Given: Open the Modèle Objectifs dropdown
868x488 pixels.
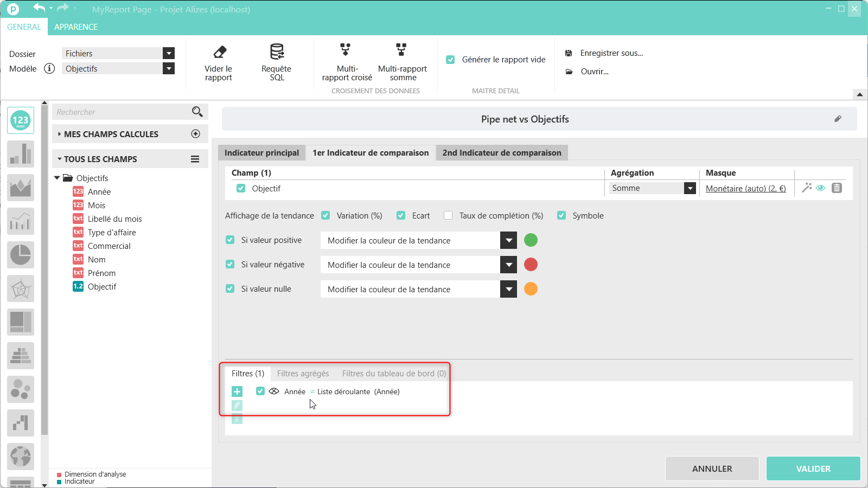Looking at the screenshot, I should pyautogui.click(x=169, y=68).
